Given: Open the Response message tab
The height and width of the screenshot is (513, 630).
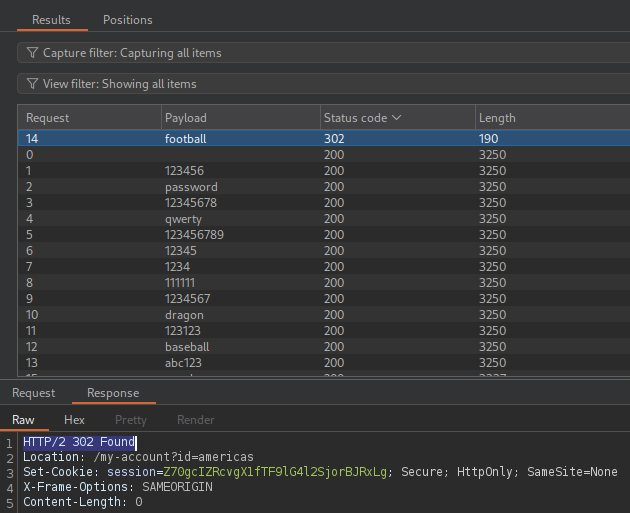Looking at the screenshot, I should coord(113,392).
